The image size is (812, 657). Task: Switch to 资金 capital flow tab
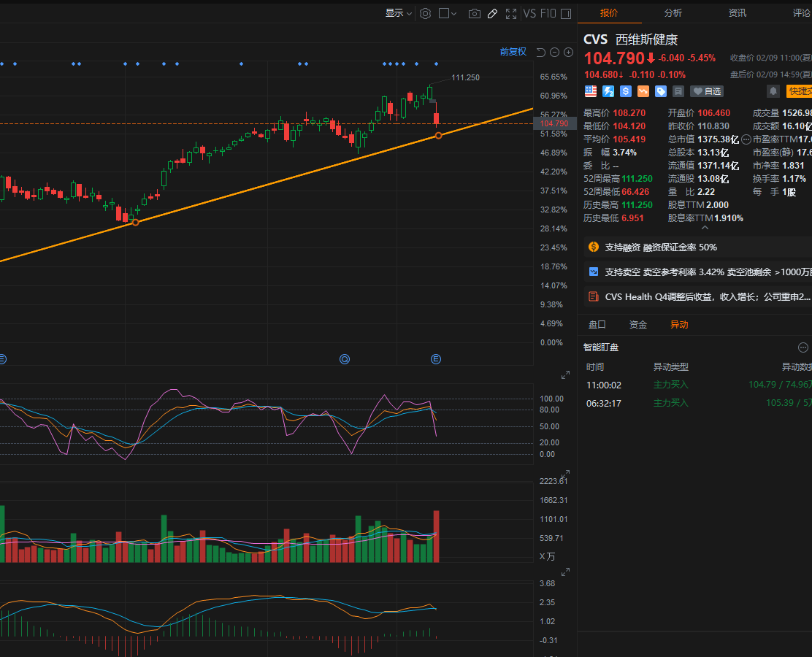click(638, 325)
